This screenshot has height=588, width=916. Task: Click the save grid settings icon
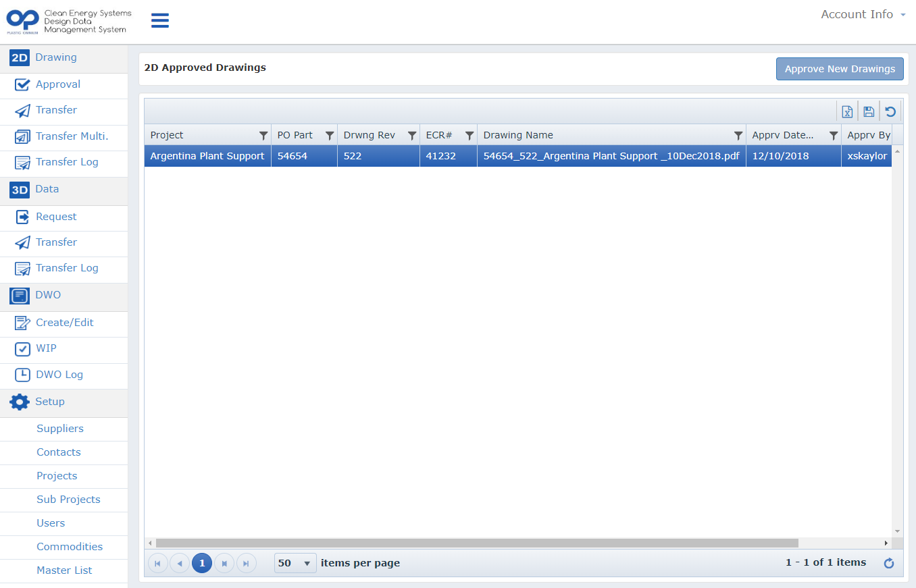[869, 111]
